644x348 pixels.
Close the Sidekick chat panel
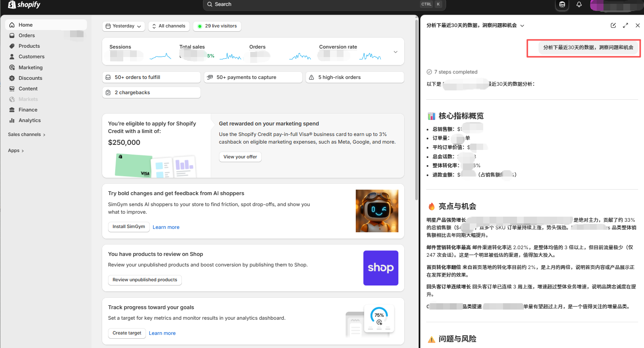(638, 25)
